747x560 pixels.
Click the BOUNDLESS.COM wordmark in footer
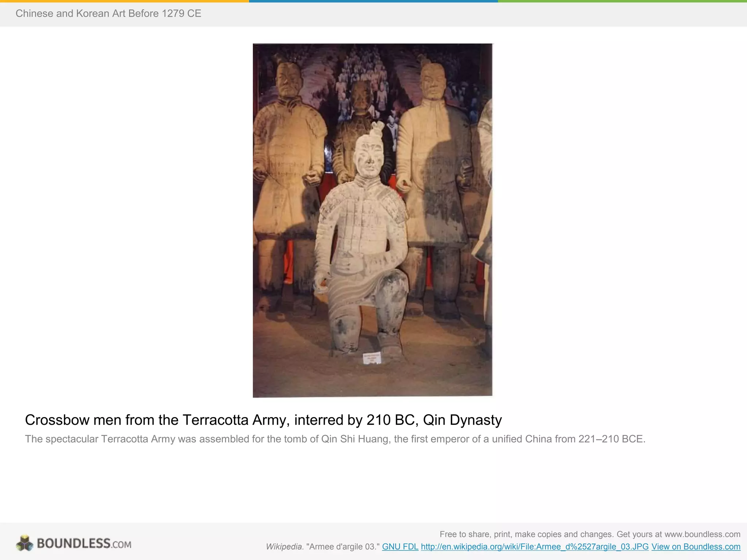84,544
